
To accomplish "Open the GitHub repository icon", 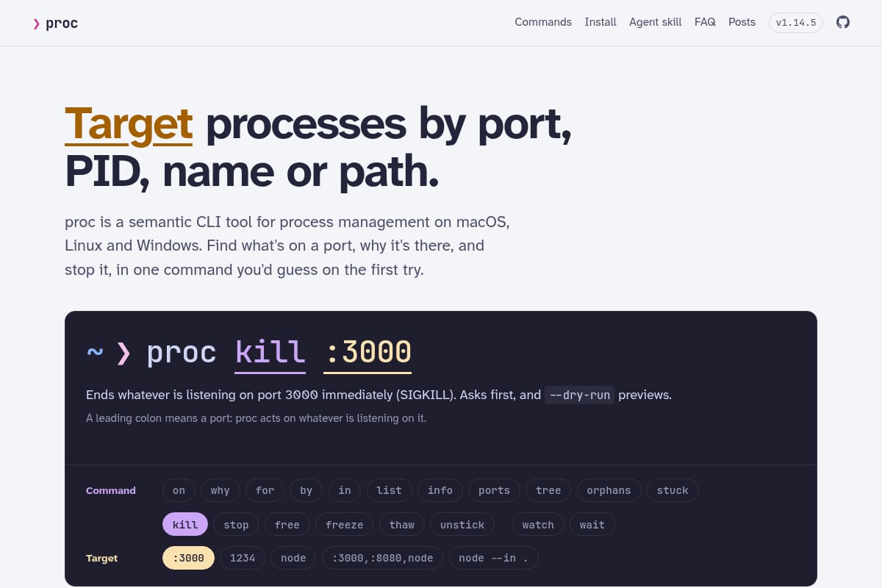I will [x=843, y=22].
